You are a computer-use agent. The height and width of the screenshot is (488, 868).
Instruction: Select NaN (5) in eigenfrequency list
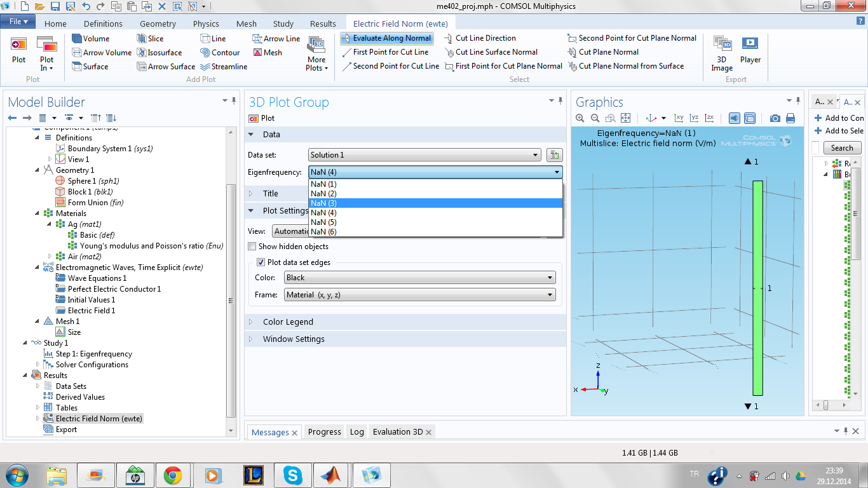coord(323,222)
